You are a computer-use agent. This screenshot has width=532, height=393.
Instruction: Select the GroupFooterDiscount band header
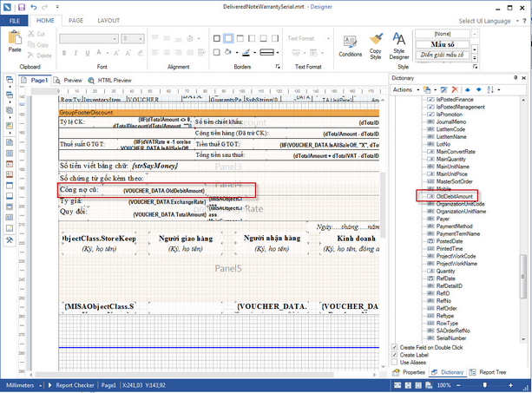pyautogui.click(x=219, y=113)
